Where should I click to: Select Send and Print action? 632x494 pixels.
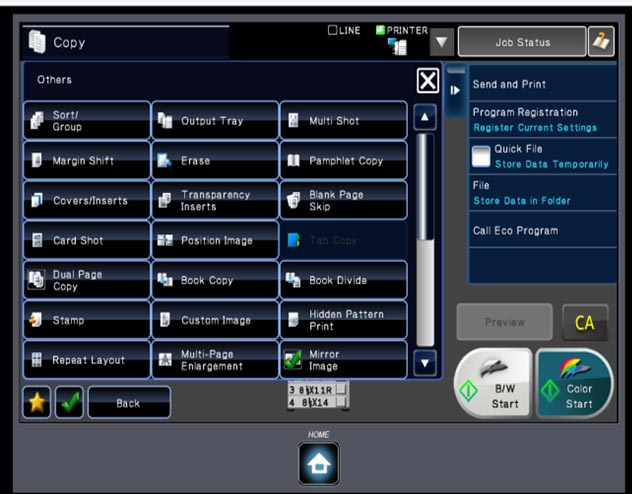[543, 84]
